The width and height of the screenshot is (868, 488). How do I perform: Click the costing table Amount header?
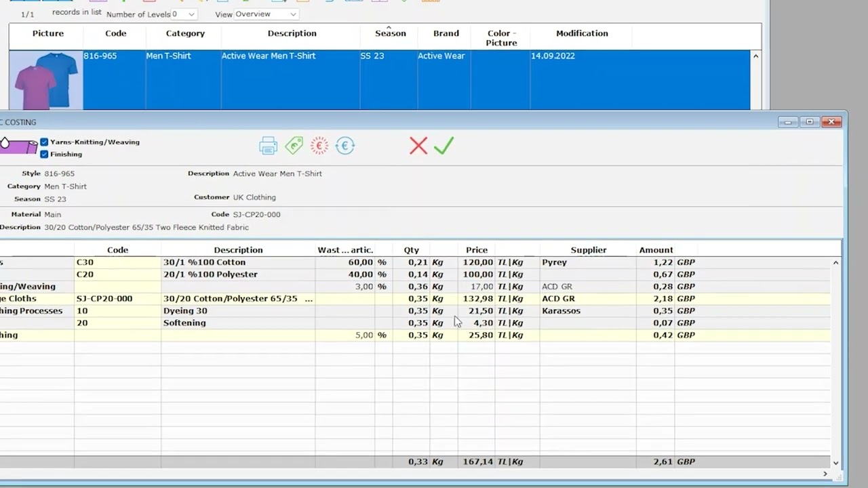point(656,250)
